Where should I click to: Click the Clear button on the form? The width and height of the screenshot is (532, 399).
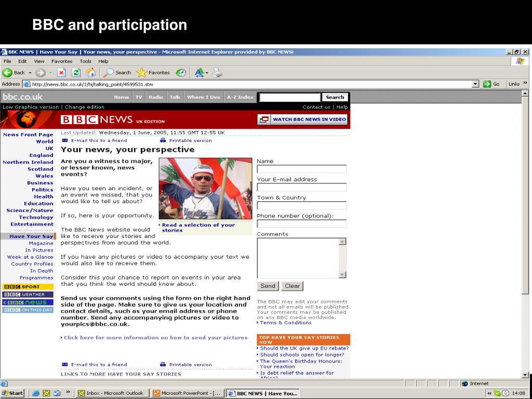(x=292, y=286)
